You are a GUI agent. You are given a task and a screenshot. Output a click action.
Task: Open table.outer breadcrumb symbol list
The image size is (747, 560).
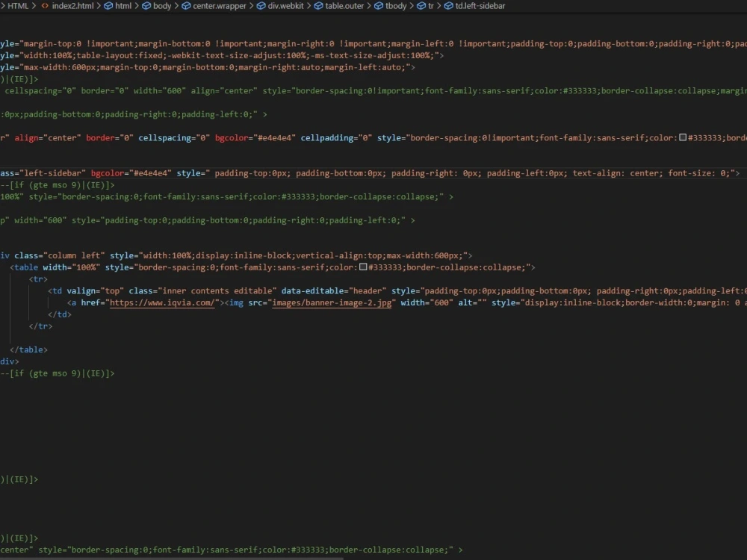point(344,6)
